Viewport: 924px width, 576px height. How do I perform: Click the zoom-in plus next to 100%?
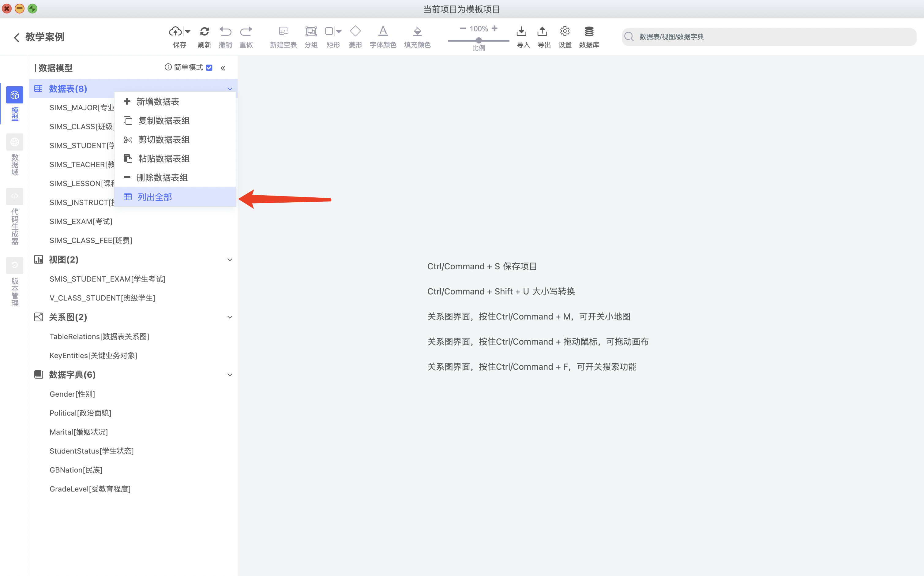point(494,28)
